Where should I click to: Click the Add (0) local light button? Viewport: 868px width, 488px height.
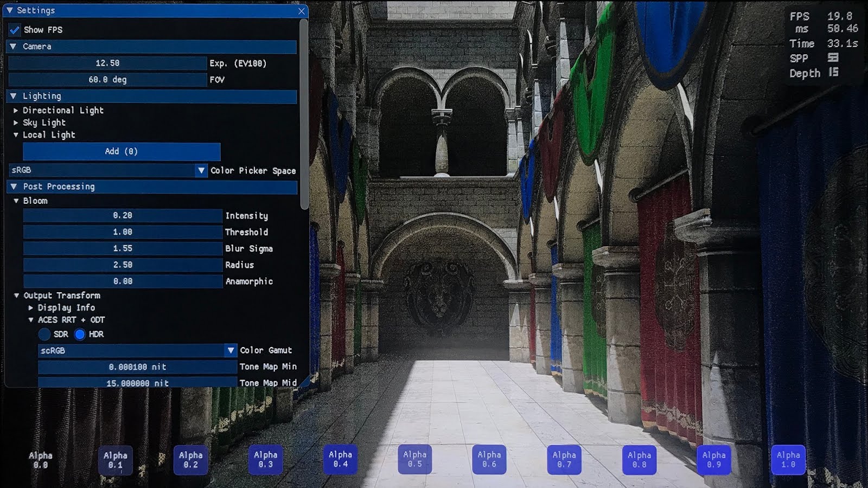[x=122, y=151]
